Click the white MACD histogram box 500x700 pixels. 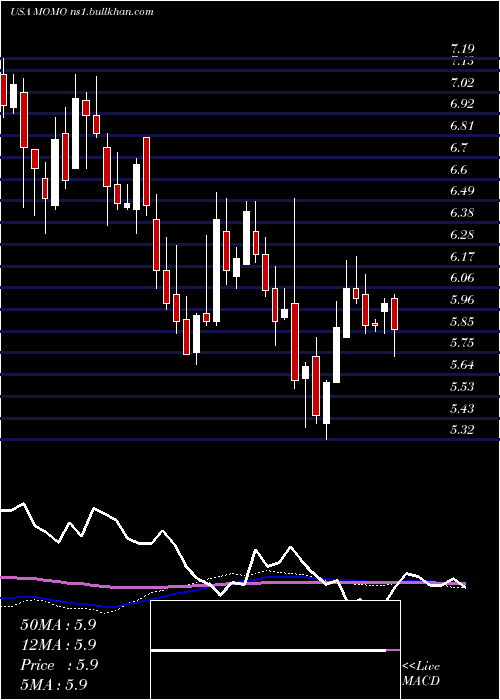click(275, 650)
